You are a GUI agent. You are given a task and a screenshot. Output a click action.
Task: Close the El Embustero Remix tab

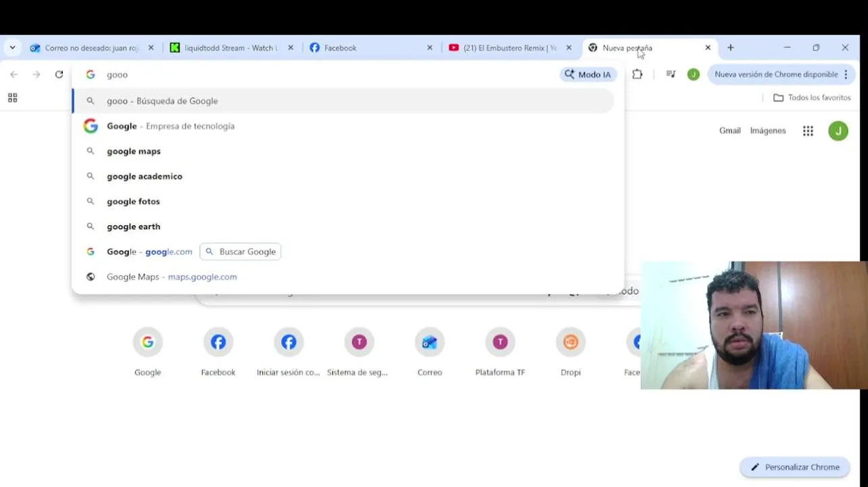[569, 48]
